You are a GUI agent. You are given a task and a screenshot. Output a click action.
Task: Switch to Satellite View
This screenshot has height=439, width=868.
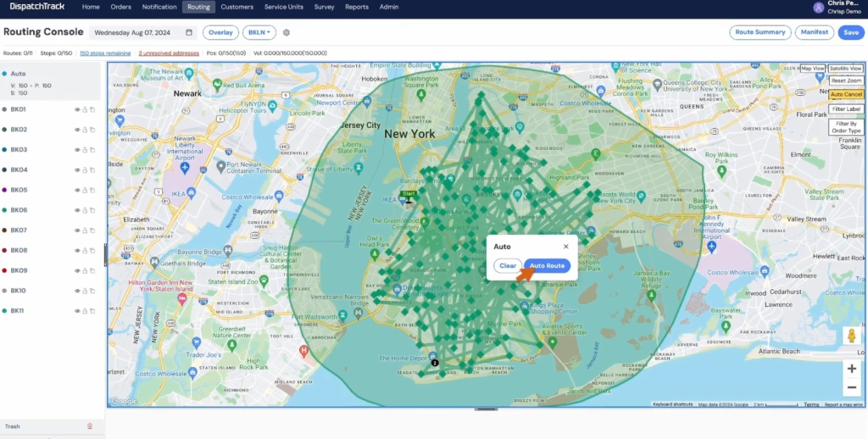click(x=846, y=68)
